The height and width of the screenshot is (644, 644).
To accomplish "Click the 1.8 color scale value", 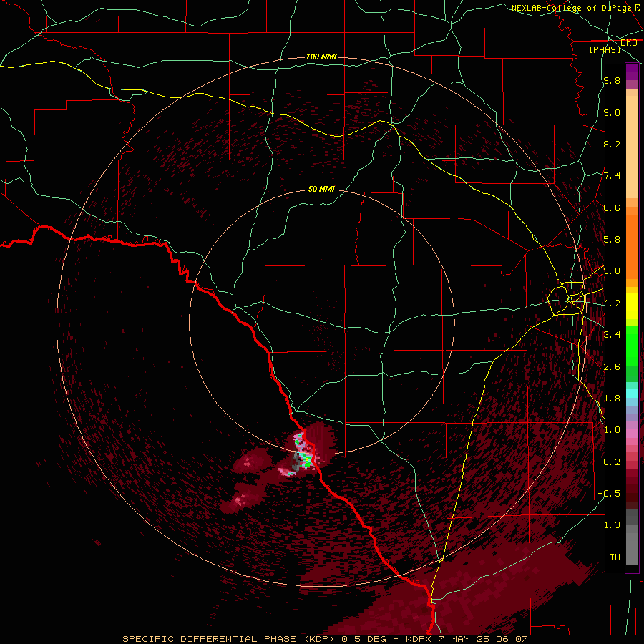I will click(612, 399).
